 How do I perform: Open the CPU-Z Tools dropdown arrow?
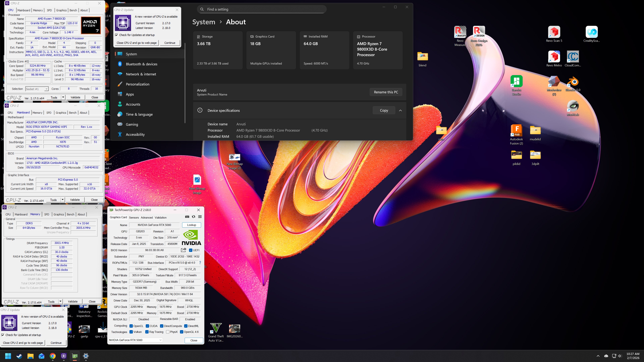click(x=63, y=97)
